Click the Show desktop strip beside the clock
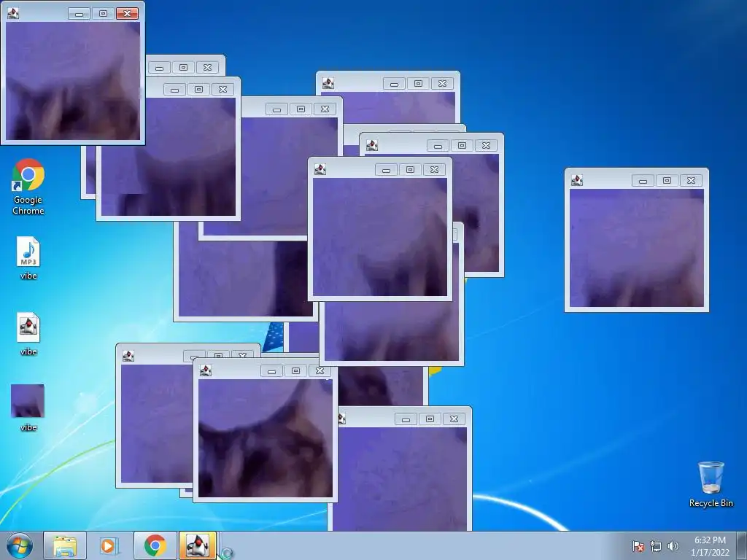This screenshot has height=560, width=747. click(743, 545)
